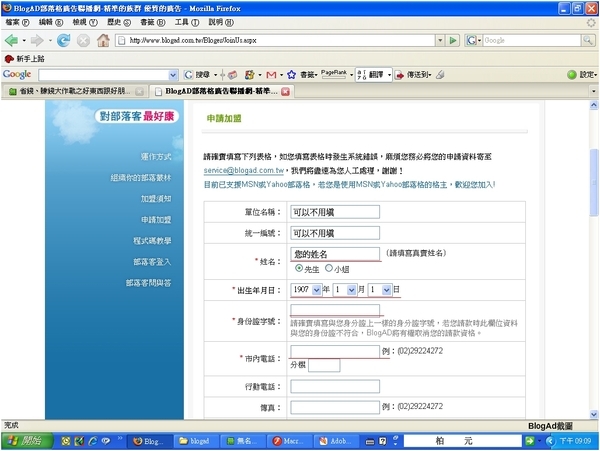Click the green arrow icon in system tray
This screenshot has height=451, width=600.
pyautogui.click(x=530, y=441)
